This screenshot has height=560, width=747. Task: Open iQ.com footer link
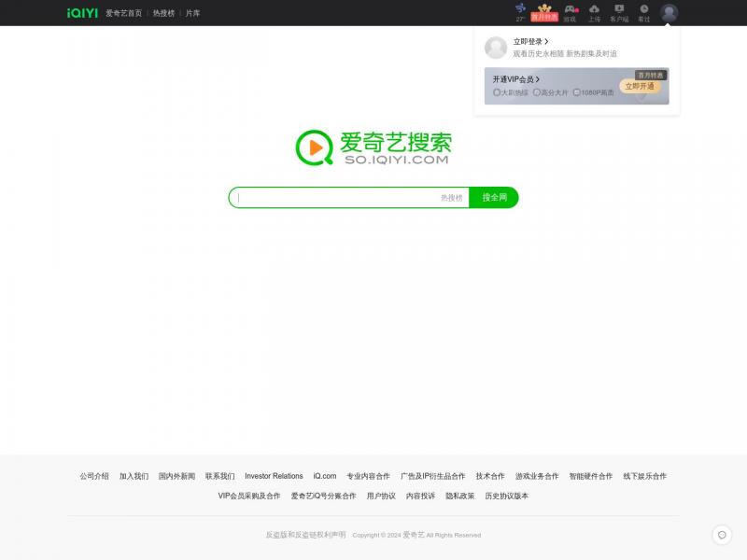coord(325,476)
